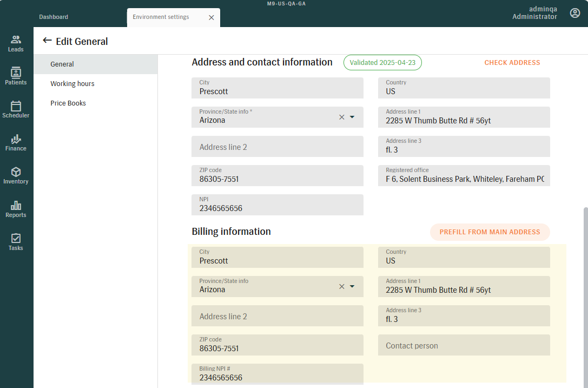Screen dimensions: 588x388
Task: Click PREFILL FROM MAIN ADDRESS button
Action: [x=490, y=232]
